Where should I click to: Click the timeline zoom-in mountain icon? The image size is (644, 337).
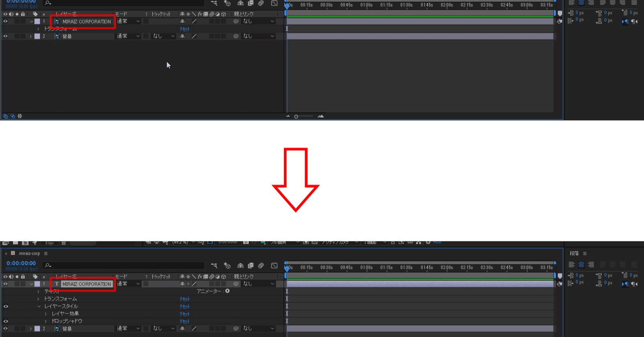click(321, 116)
